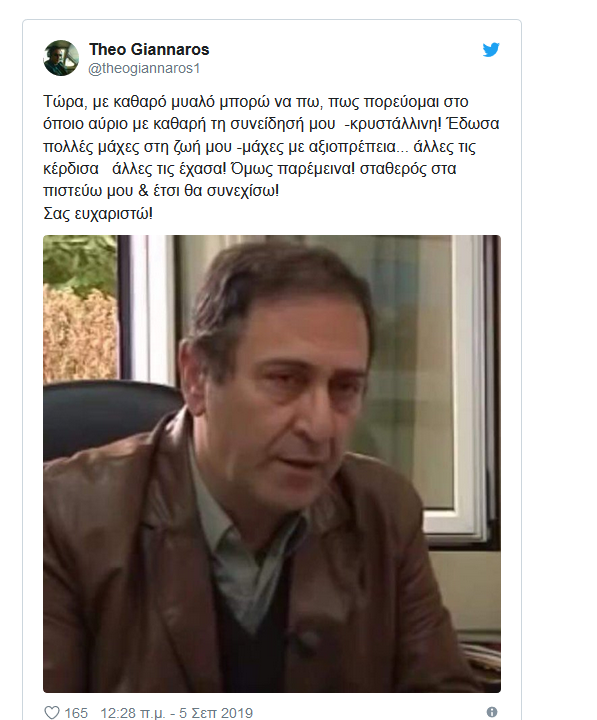Open the Theo Giannaros display name link
Viewport: 597px width, 720px height.
(149, 49)
